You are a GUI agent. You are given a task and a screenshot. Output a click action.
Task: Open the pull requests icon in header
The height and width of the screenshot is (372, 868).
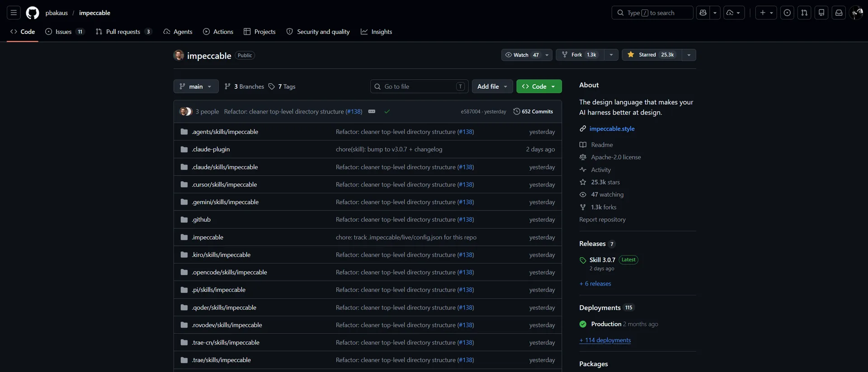click(x=804, y=13)
